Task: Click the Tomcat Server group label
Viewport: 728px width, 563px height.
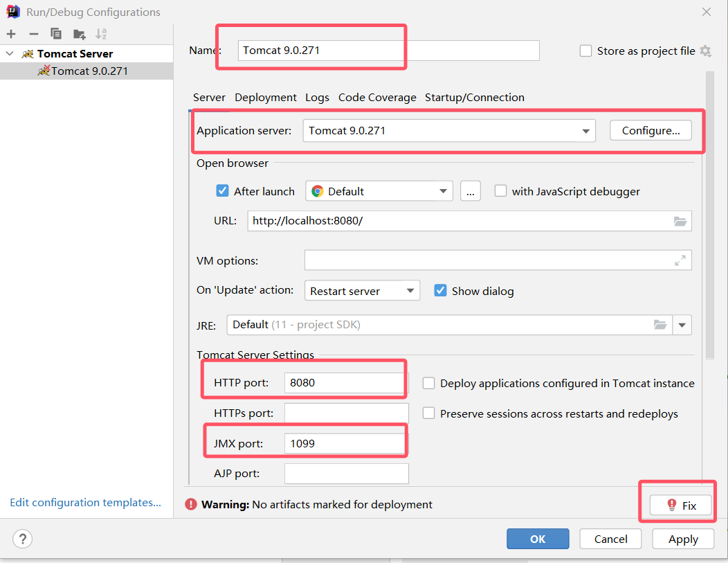Action: [x=75, y=54]
